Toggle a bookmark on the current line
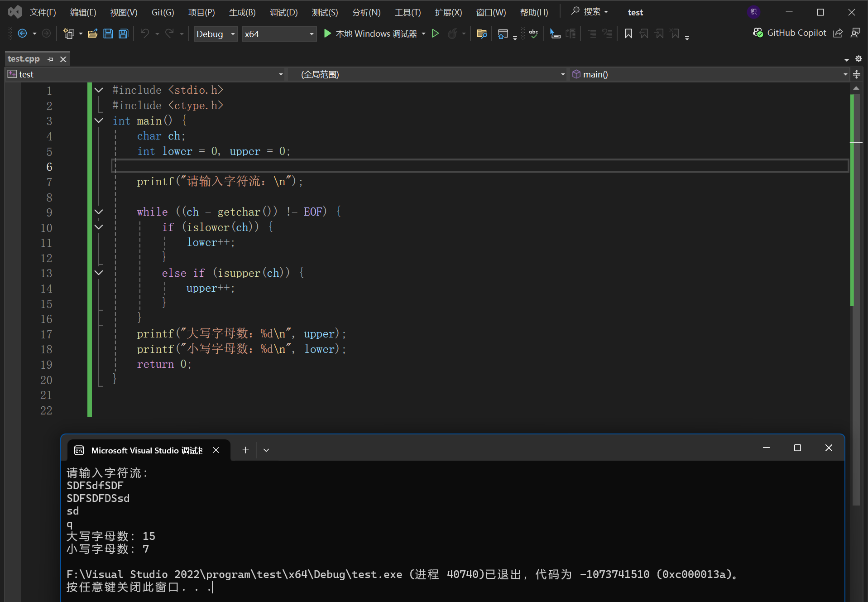This screenshot has height=602, width=868. [628, 34]
